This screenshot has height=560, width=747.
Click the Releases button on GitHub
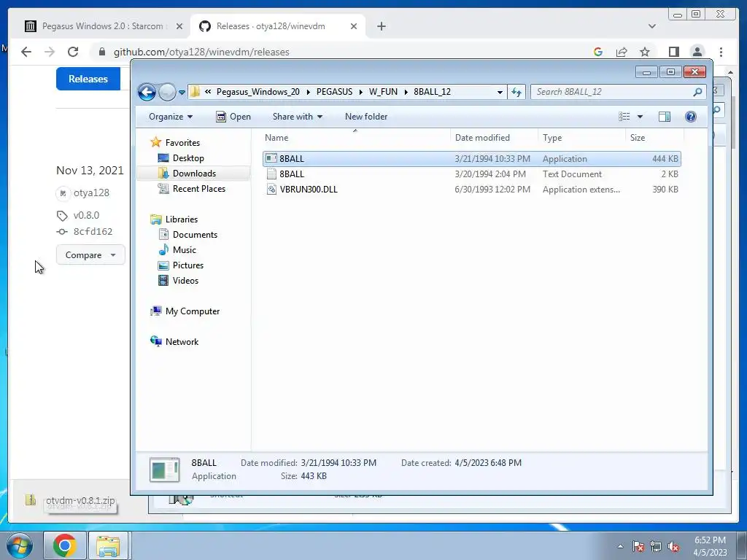pyautogui.click(x=88, y=79)
